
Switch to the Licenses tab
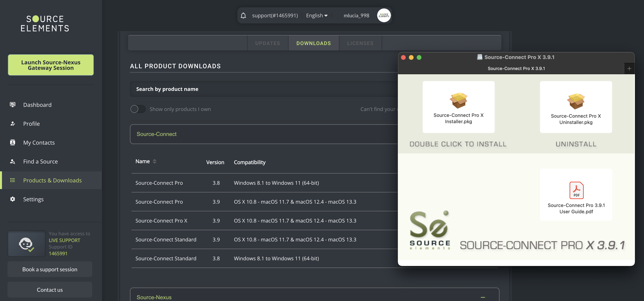coord(360,43)
